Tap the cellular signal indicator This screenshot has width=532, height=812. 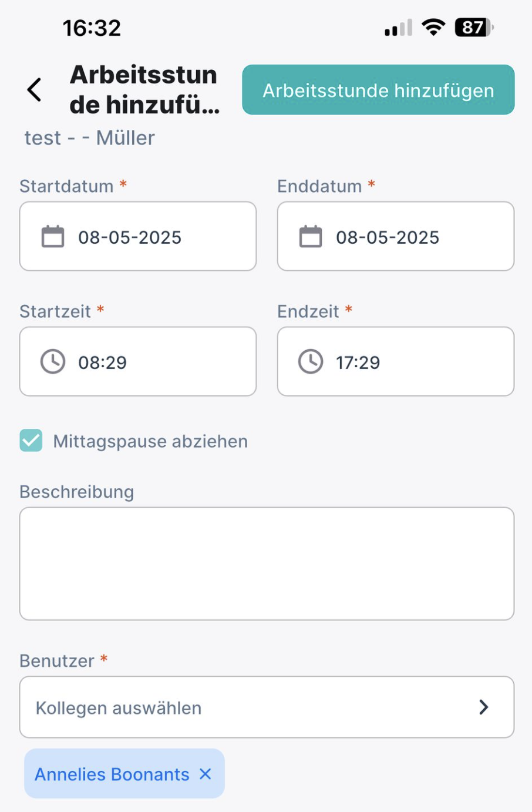pos(398,28)
